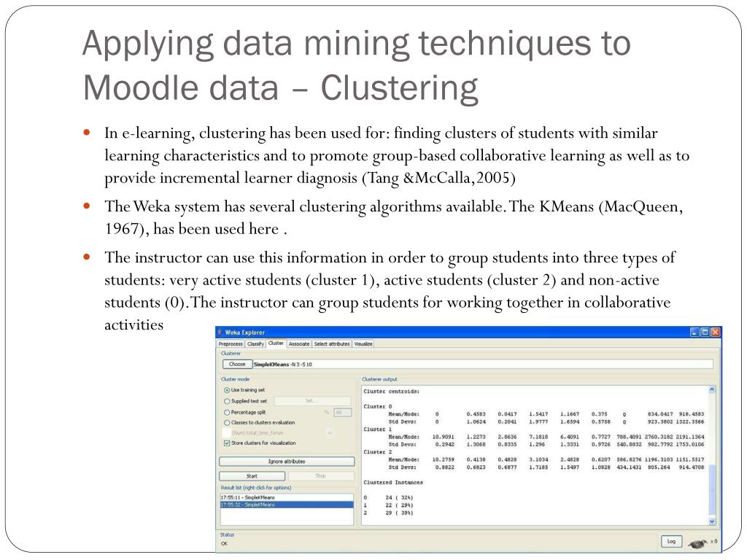Close the Weka Explorer window
747x560 pixels.
tap(715, 332)
